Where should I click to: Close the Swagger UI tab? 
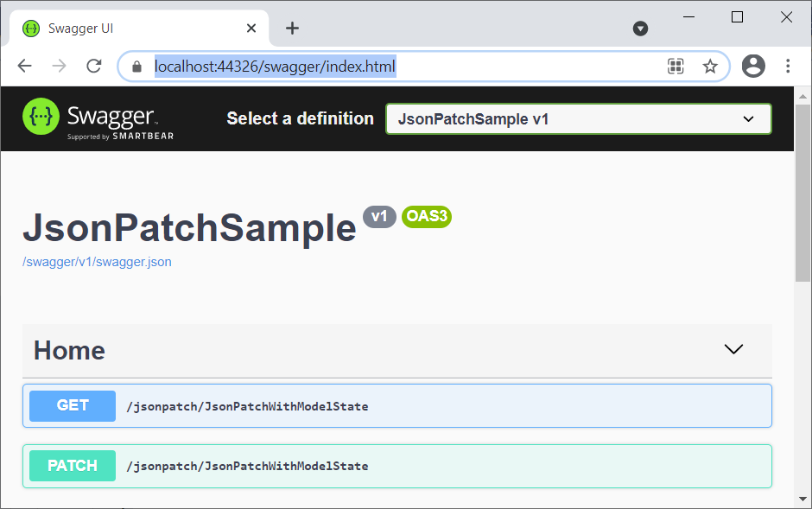[x=251, y=29]
